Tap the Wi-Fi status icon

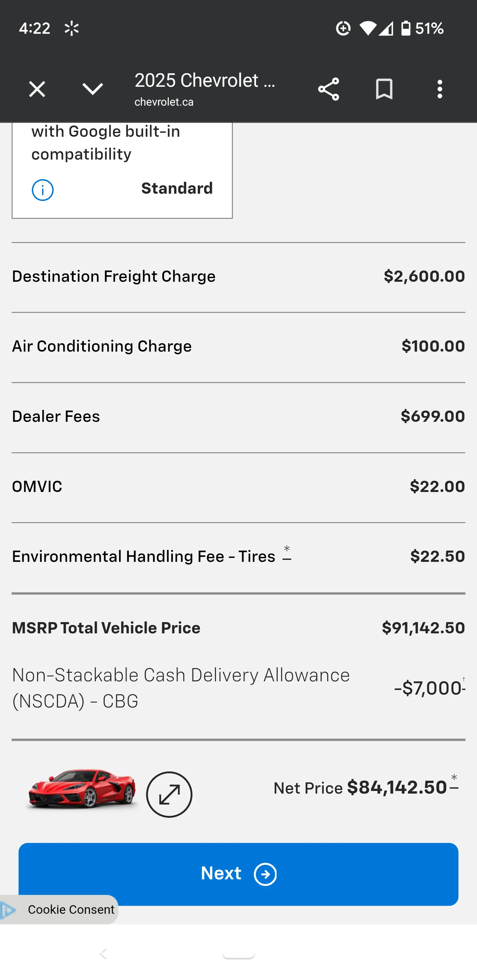click(367, 28)
